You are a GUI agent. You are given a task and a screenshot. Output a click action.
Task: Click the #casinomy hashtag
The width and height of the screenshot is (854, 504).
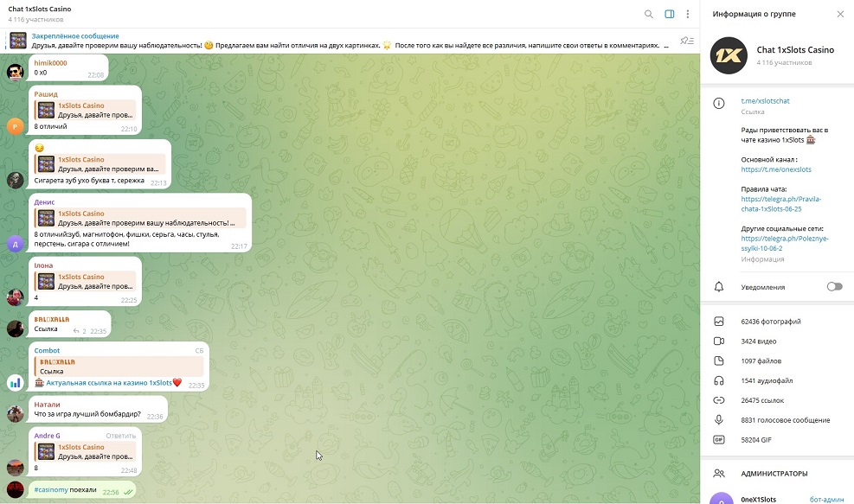(x=51, y=490)
